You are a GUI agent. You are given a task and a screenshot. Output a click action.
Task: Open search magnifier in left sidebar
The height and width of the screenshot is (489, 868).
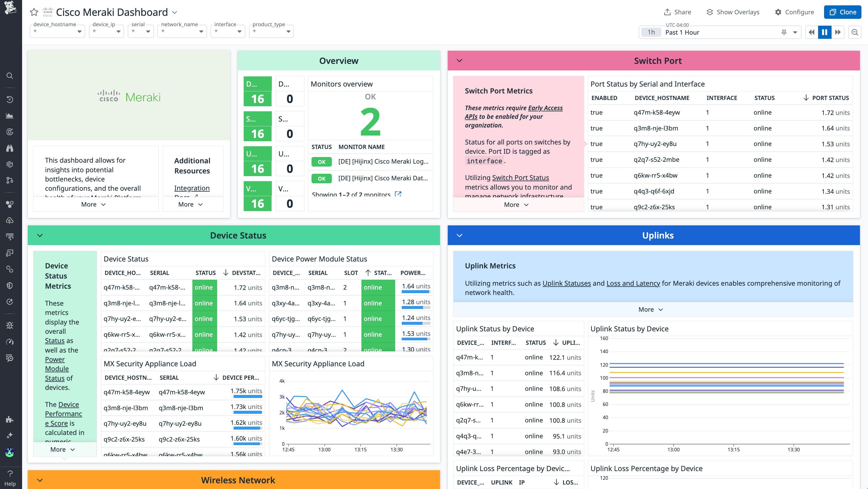click(10, 76)
